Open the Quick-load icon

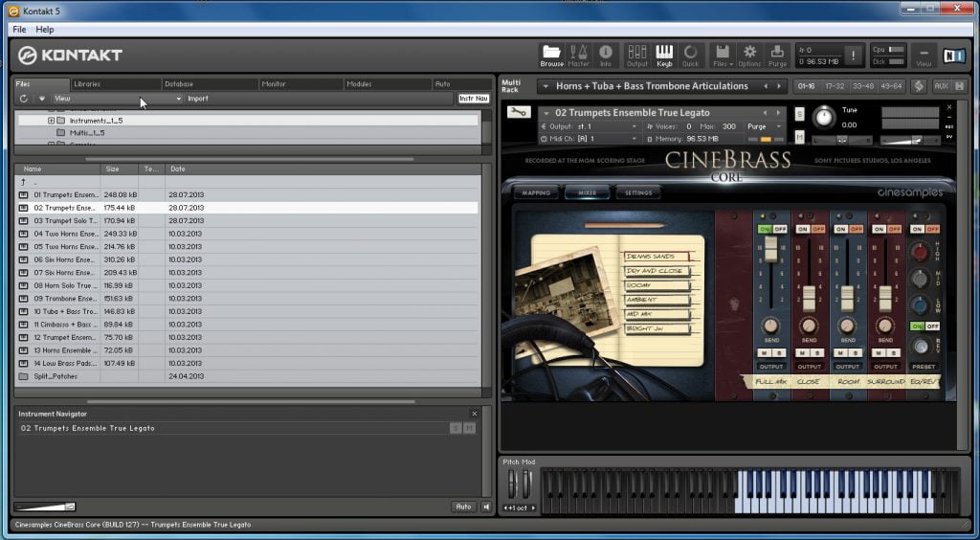[x=690, y=55]
